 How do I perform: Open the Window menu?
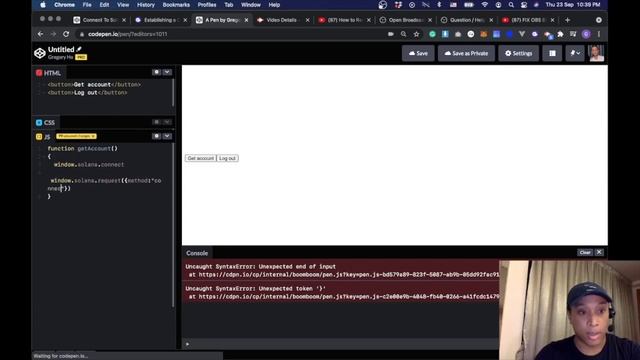(251, 5)
